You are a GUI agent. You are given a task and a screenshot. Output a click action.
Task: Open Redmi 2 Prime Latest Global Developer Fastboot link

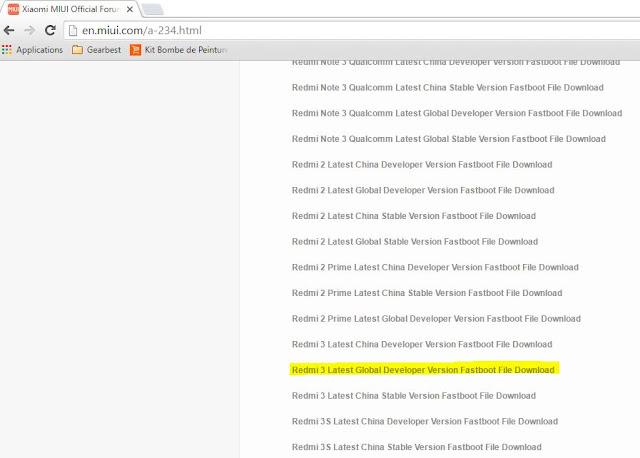click(x=436, y=319)
